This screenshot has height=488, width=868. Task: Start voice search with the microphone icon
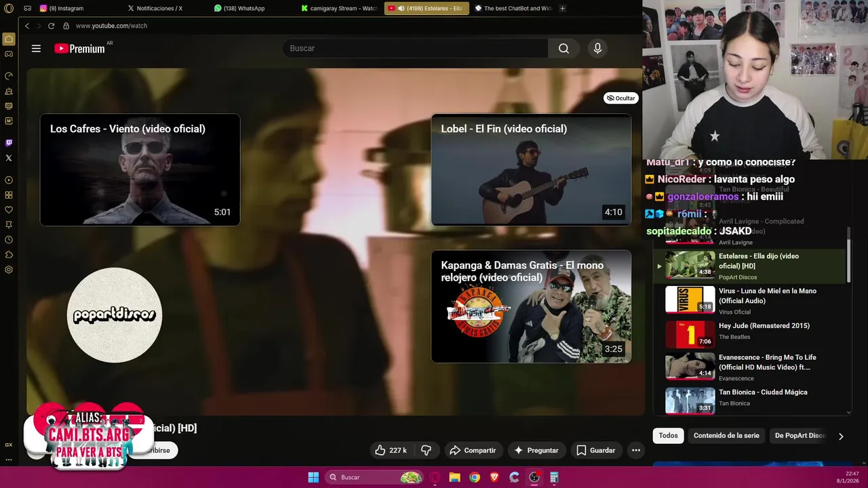[x=597, y=48]
